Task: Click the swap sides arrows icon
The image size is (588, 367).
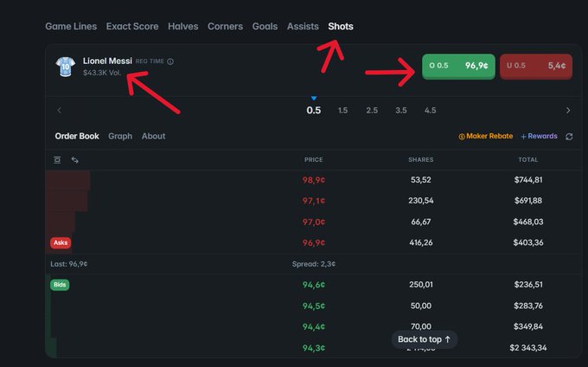Action: 75,160
